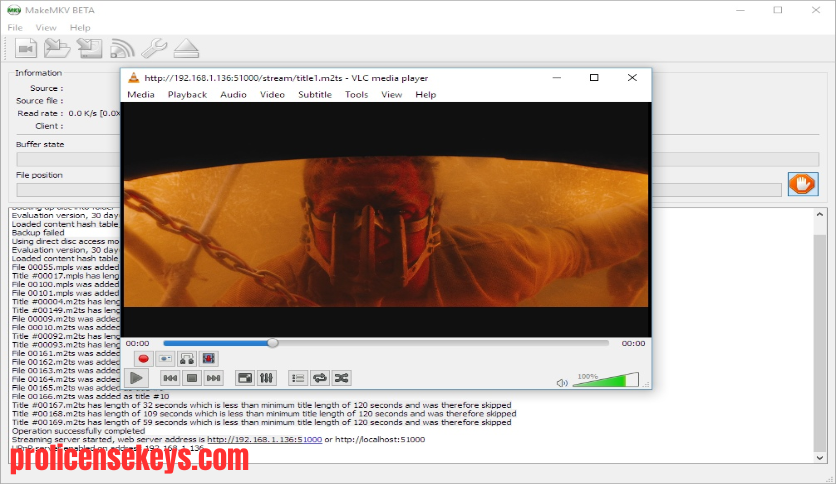This screenshot has width=836, height=484.
Task: Click the 'Buffer state' label
Action: click(x=40, y=144)
